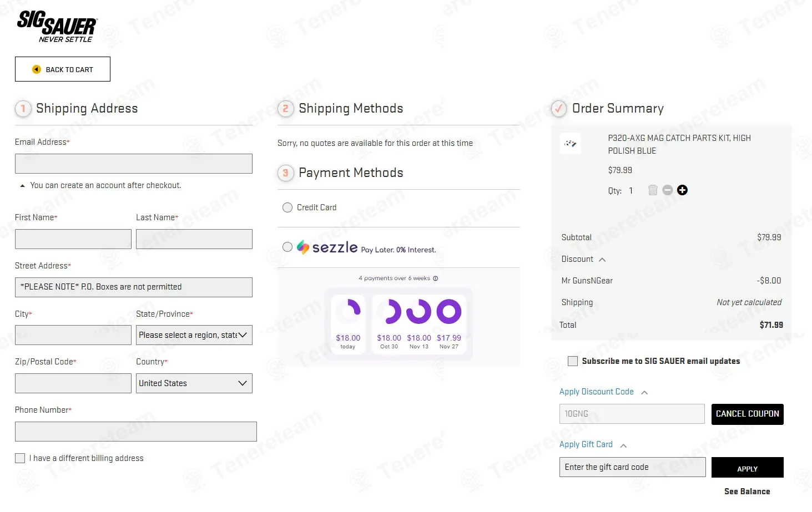Click the info icon beside 6 weeks
This screenshot has width=812, height=512.
(x=436, y=278)
